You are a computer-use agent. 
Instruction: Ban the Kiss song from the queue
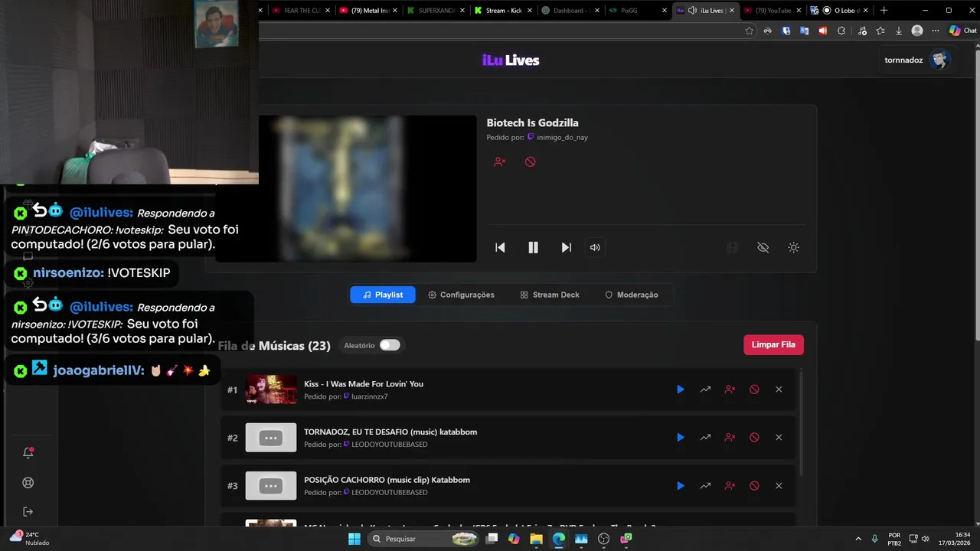(x=754, y=390)
